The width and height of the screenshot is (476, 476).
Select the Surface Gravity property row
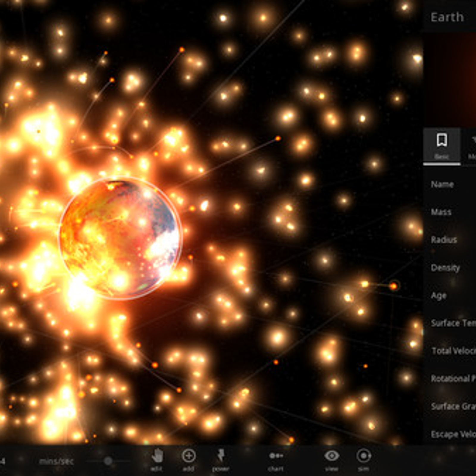[450, 406]
